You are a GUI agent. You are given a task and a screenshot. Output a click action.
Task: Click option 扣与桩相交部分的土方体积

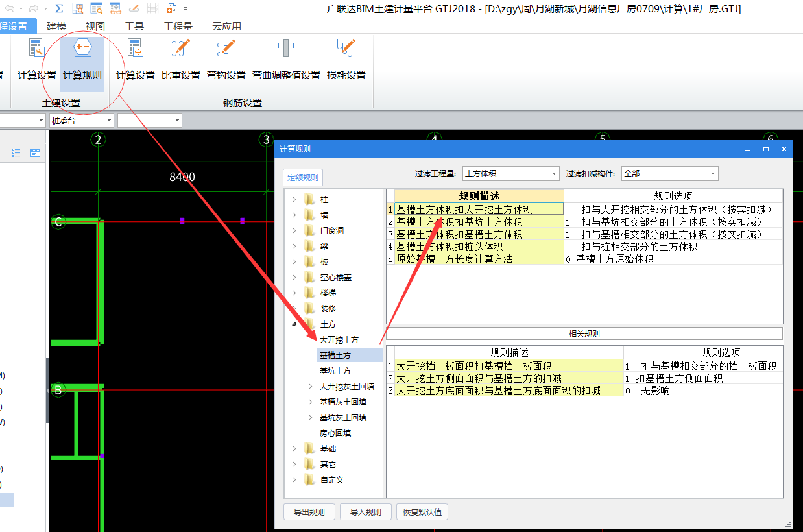pos(673,247)
